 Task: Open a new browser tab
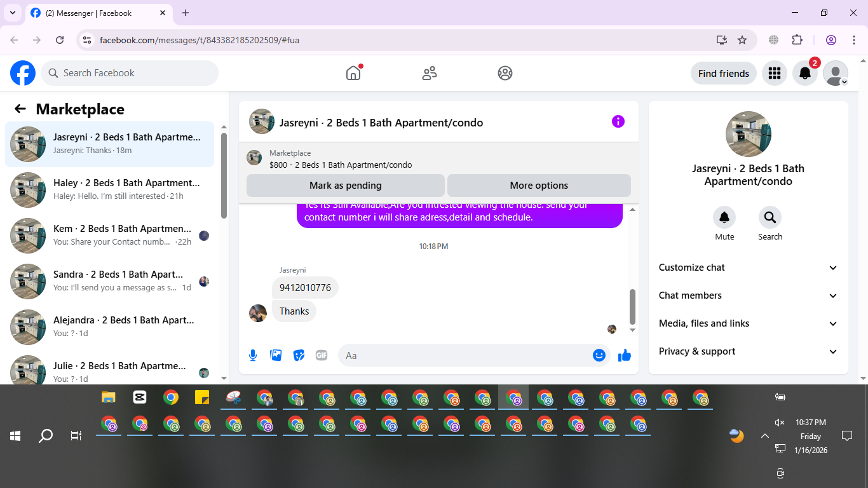click(186, 13)
